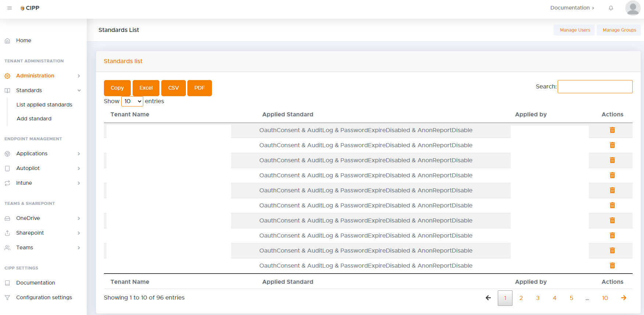Delete the first row's applied standard
Viewport: 644px width, 315px height.
click(x=612, y=130)
